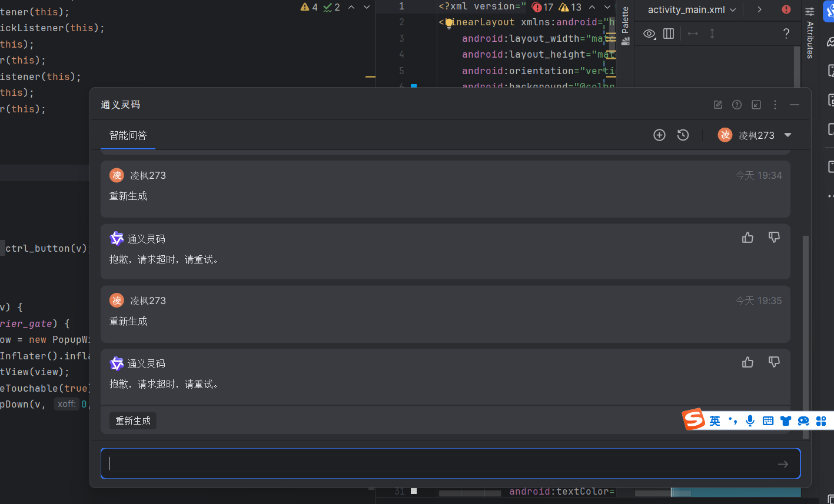This screenshot has width=834, height=504.
Task: Click the red 17 errors indicator in the XML editor
Action: [x=543, y=7]
